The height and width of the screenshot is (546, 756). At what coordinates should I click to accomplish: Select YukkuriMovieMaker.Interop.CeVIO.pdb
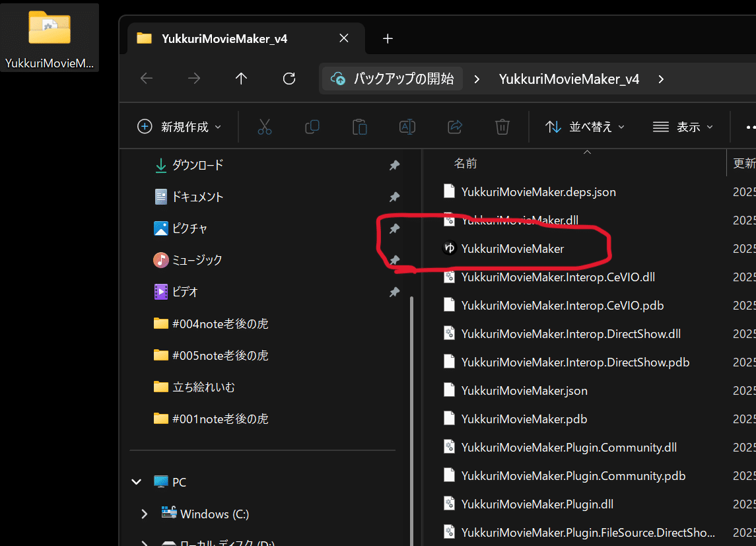point(562,306)
